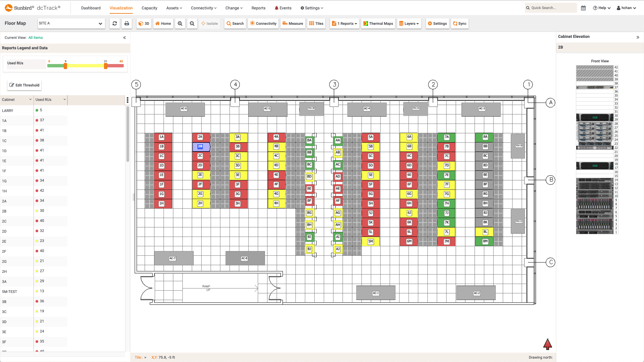The width and height of the screenshot is (644, 362).
Task: Click cabinet 2B on the floor map
Action: point(200,146)
